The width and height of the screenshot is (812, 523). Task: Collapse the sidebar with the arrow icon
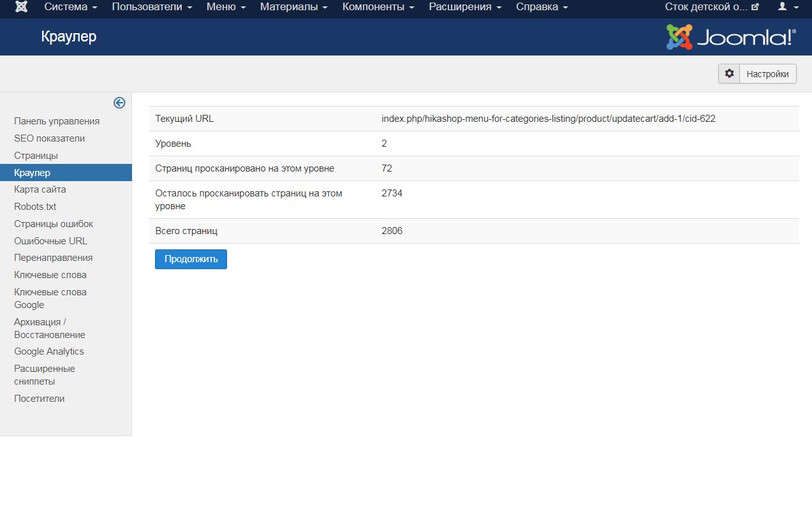click(119, 103)
